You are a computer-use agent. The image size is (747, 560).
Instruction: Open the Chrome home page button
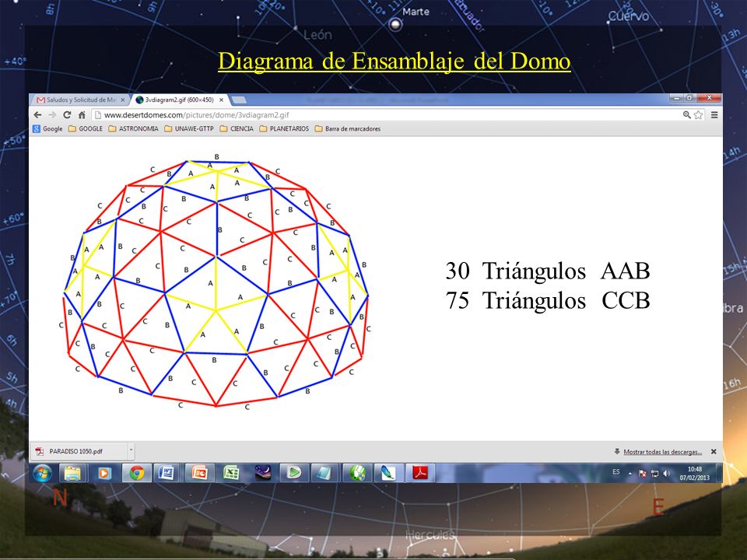82,115
